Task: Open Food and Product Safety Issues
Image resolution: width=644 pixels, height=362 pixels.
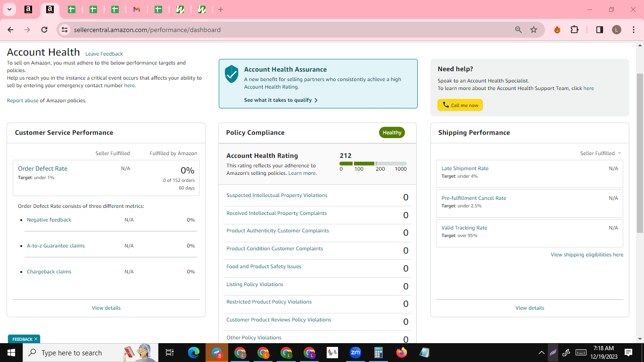Action: click(x=264, y=266)
